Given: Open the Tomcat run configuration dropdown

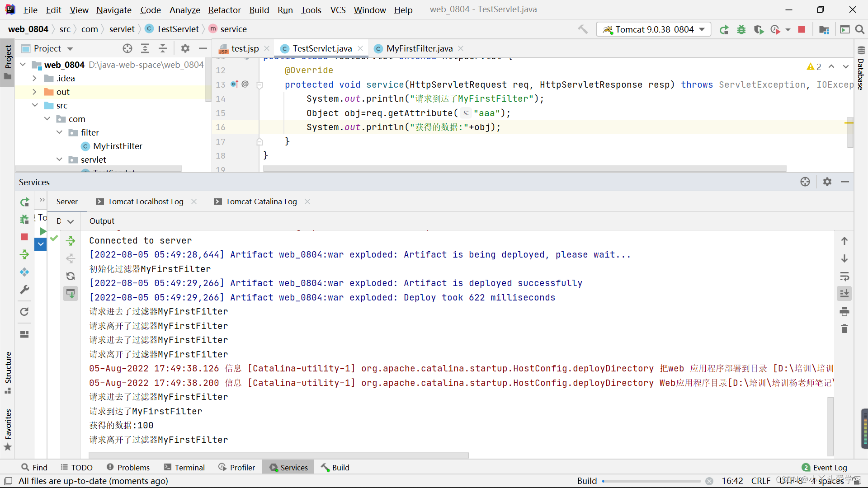Looking at the screenshot, I should pos(654,29).
